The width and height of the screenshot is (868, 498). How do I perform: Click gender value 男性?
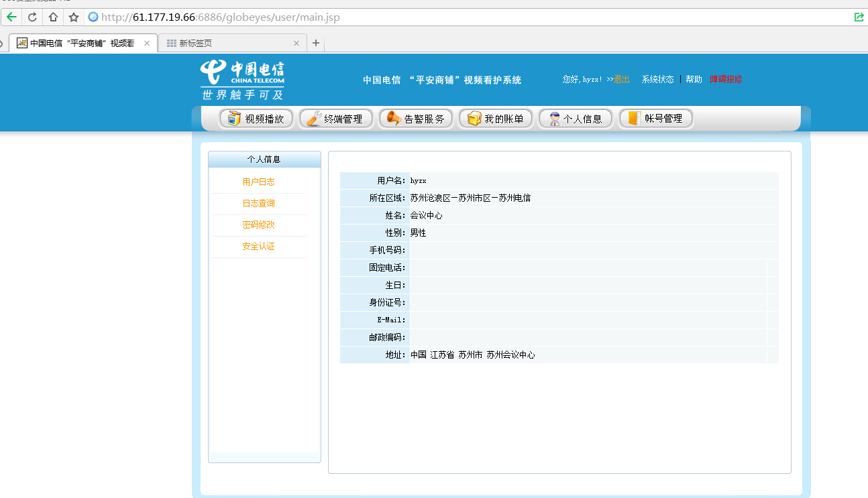click(418, 233)
